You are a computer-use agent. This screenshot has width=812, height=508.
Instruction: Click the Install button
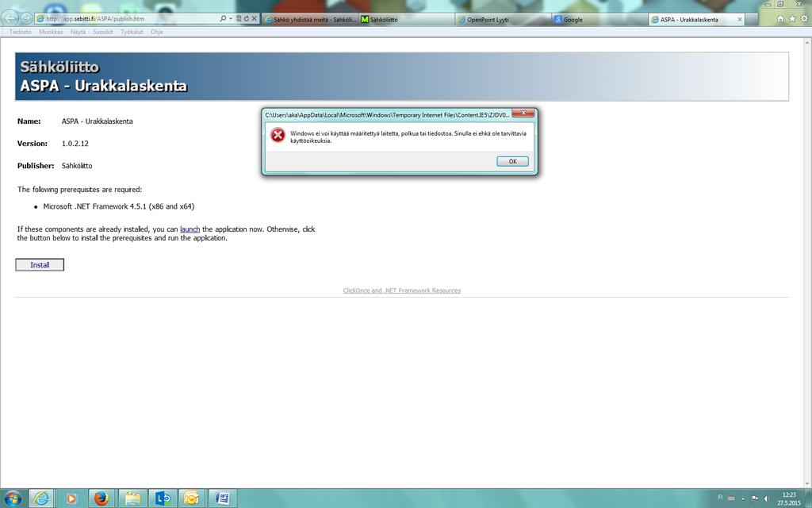click(40, 265)
